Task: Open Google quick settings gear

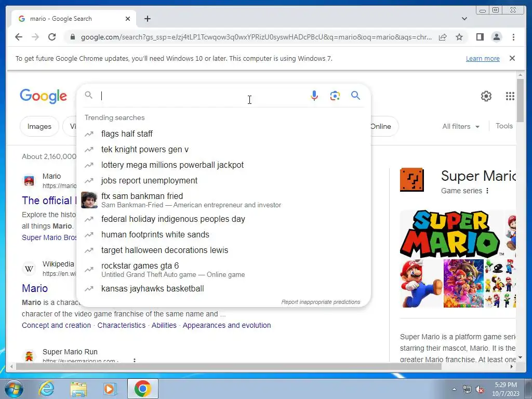Action: pos(486,96)
